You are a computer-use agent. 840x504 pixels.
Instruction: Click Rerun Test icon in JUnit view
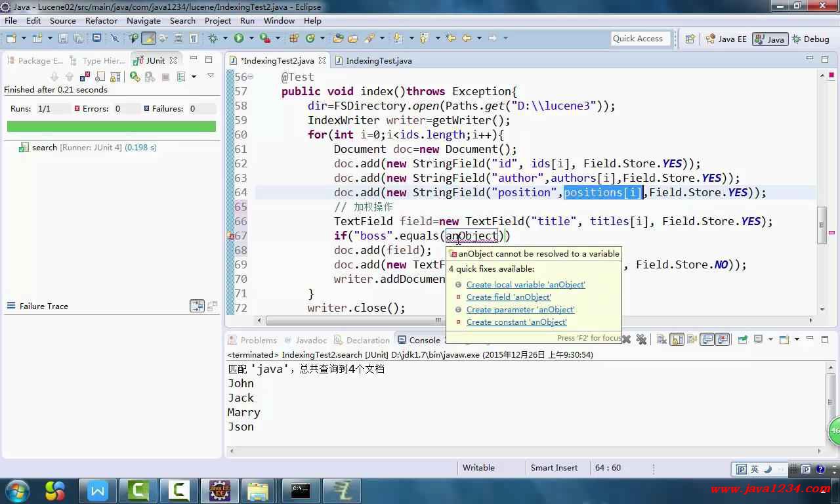click(135, 77)
